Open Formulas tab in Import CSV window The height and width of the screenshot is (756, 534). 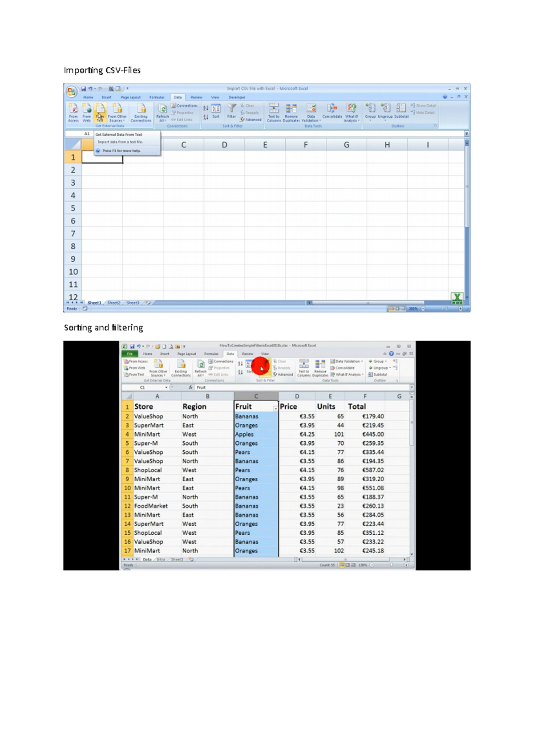(x=157, y=97)
